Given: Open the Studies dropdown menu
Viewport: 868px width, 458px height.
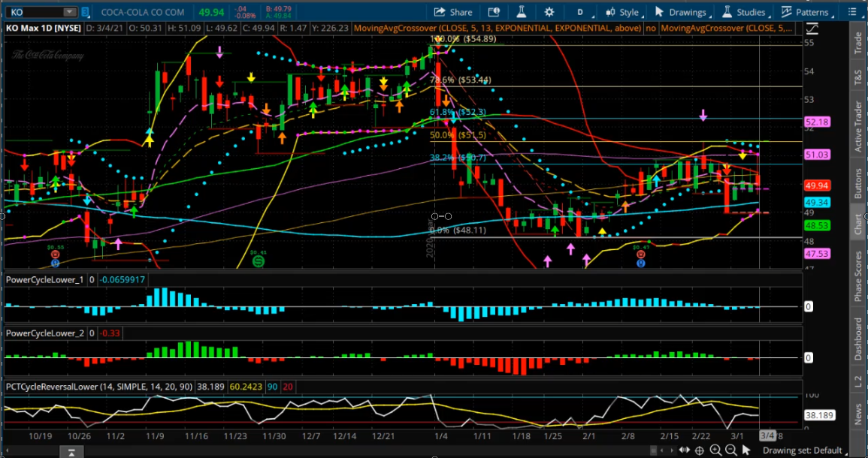Looking at the screenshot, I should [747, 12].
